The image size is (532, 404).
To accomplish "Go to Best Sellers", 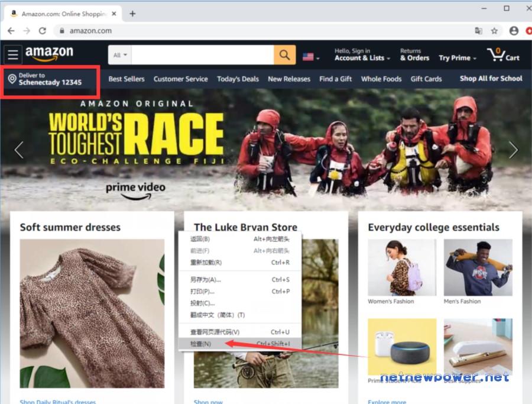I will click(126, 79).
